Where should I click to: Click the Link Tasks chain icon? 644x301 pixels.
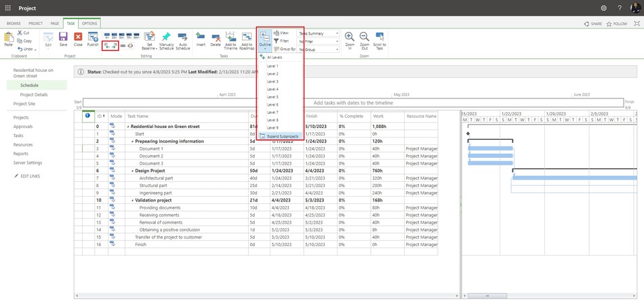(x=123, y=45)
